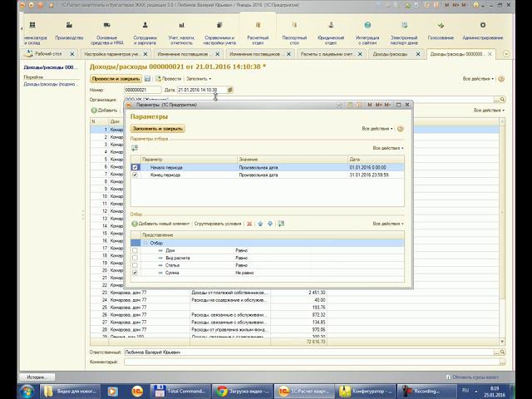Screen dimensions: 532x399
Task: Disable the 'Сумма' filter checkbox
Action: coord(135,273)
